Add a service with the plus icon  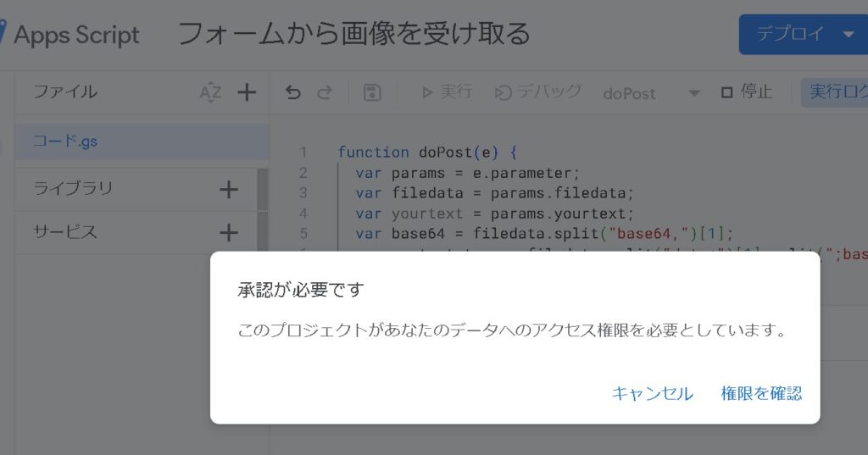coord(229,232)
